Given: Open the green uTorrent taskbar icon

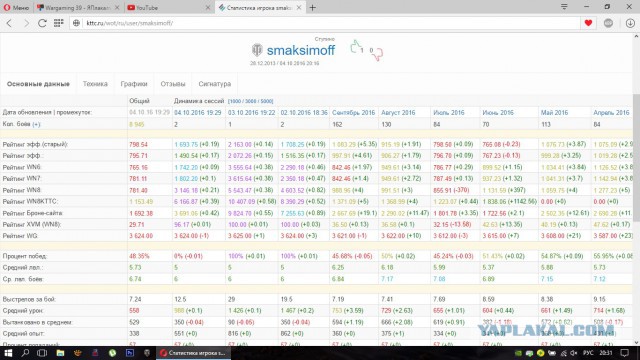Looking at the screenshot, I should 112,353.
